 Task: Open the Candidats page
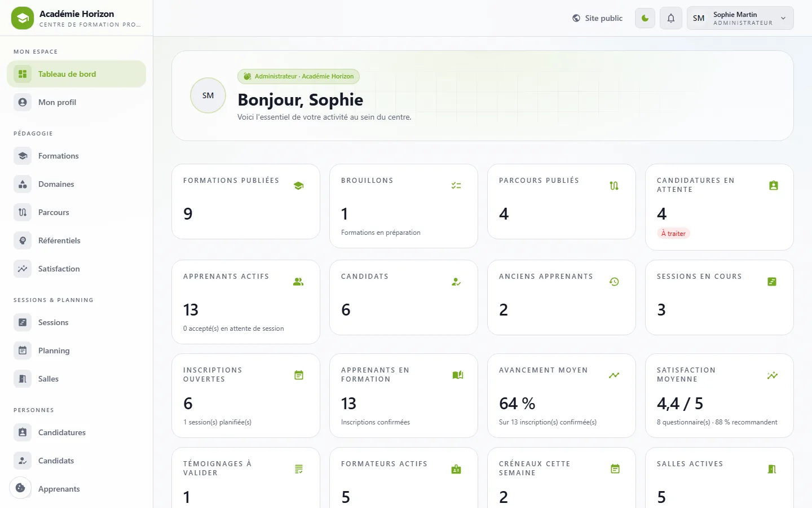pyautogui.click(x=76, y=461)
